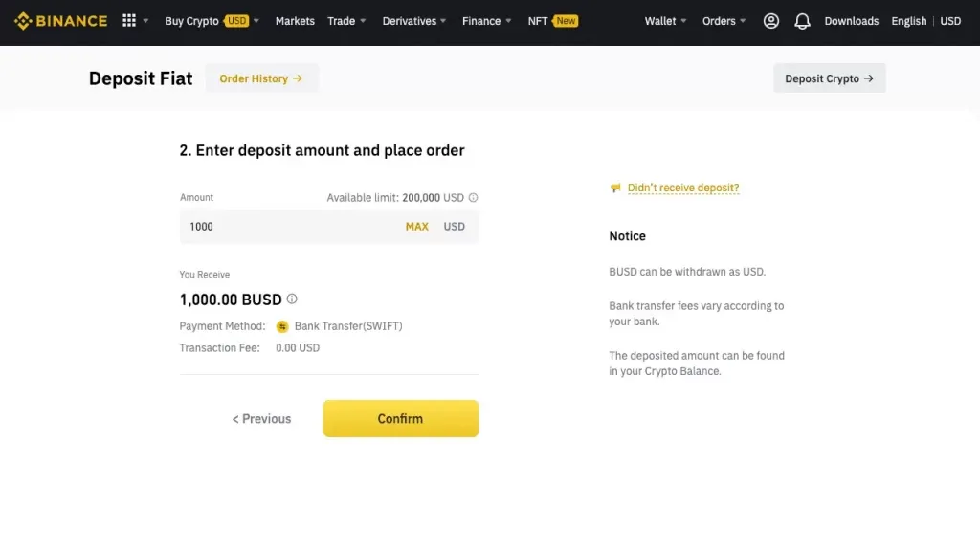Open "Didn't receive deposit?" link

683,189
